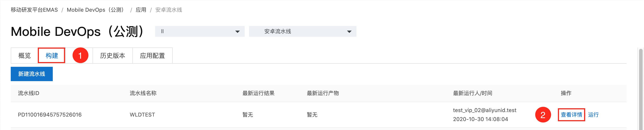The width and height of the screenshot is (644, 130).
Task: Go to 移动研发平台EMAS breadcrumb
Action: [x=34, y=10]
